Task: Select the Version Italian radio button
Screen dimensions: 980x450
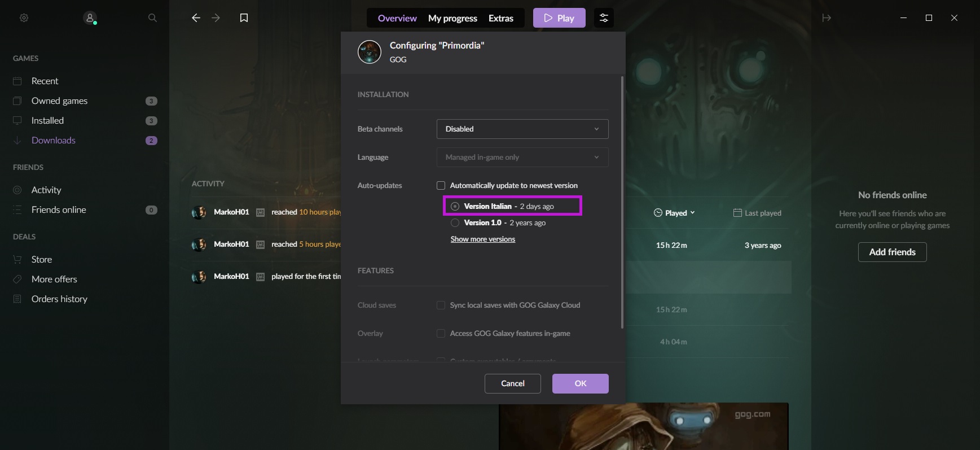Action: [x=455, y=206]
